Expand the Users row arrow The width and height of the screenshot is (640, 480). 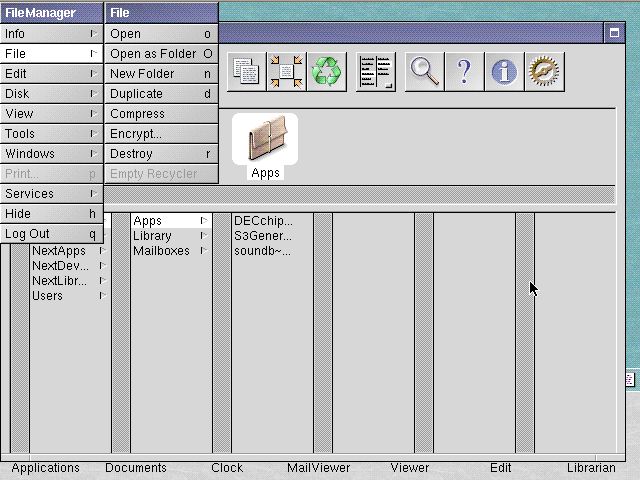(103, 296)
